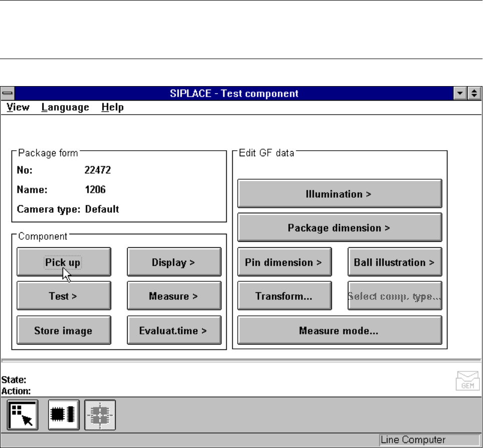Open Ball illustration settings

pyautogui.click(x=394, y=262)
